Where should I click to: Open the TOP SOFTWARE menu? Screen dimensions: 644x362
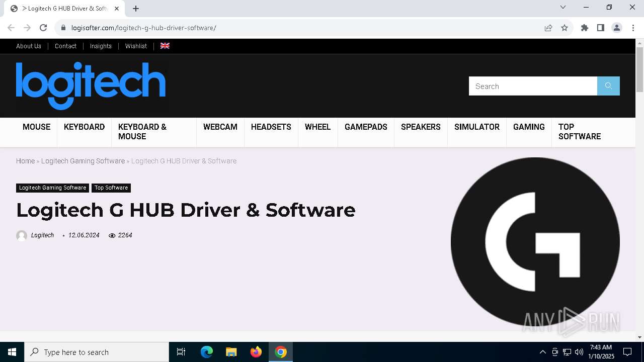[x=580, y=132]
